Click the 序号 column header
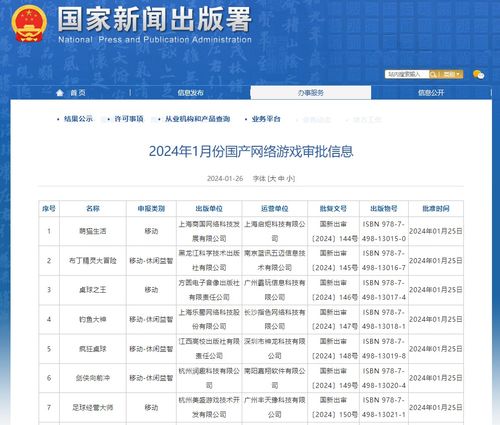 [x=49, y=209]
